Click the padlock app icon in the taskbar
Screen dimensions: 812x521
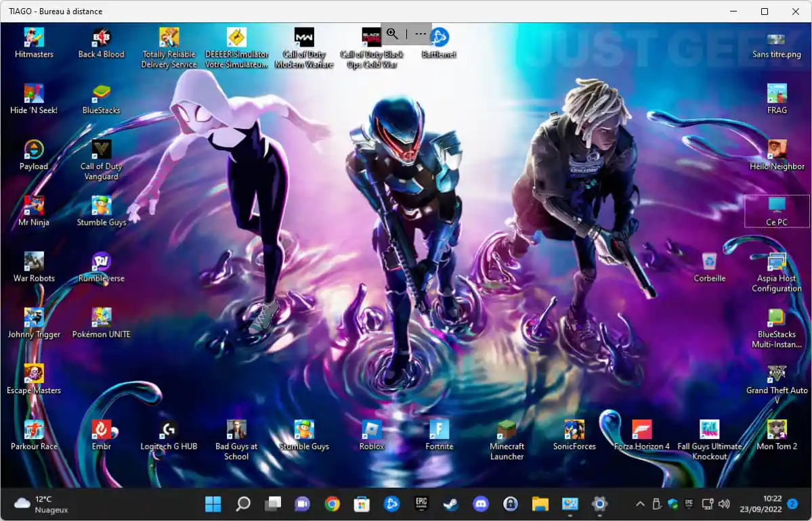510,504
